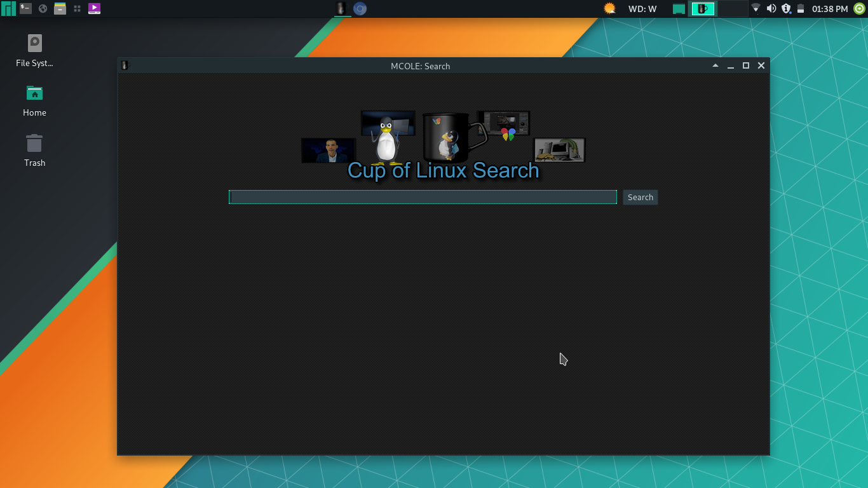868x488 pixels.
Task: Open the 01:38 PM panel clock
Action: point(830,9)
